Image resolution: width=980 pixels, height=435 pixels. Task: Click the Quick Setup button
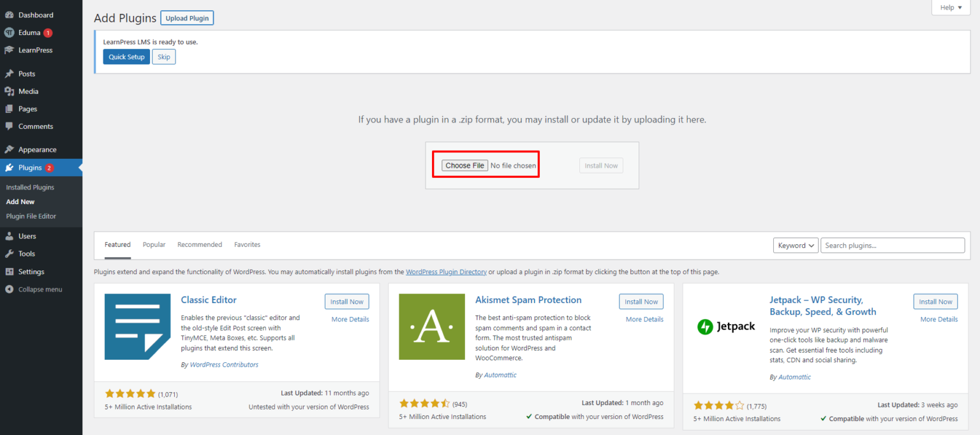(126, 57)
